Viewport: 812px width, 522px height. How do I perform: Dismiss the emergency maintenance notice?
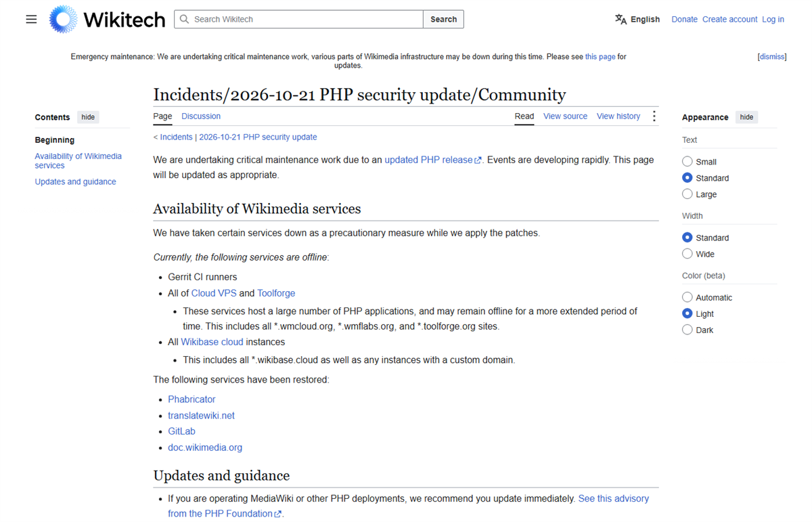point(772,57)
